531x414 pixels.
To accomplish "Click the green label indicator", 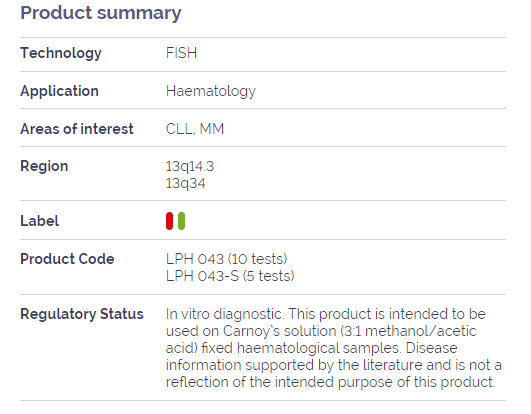I will pos(182,221).
